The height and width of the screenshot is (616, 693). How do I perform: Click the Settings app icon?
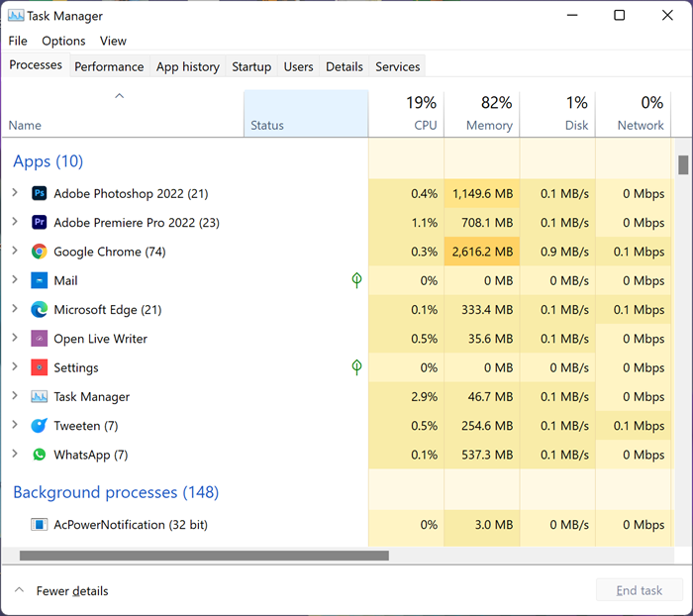pyautogui.click(x=39, y=367)
